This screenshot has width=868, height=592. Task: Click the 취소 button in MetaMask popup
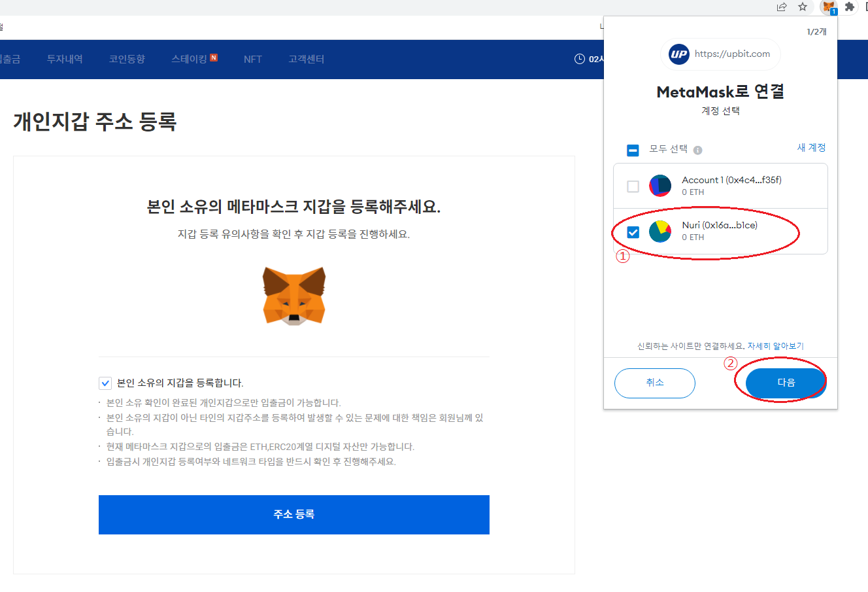tap(655, 383)
